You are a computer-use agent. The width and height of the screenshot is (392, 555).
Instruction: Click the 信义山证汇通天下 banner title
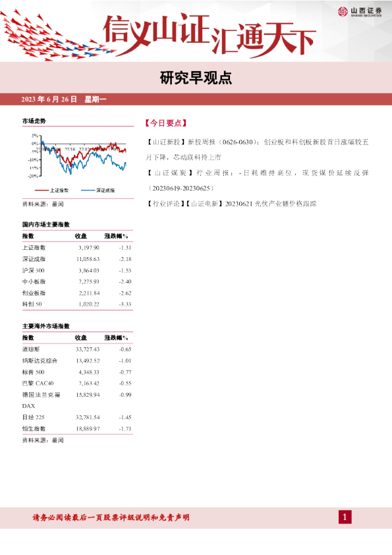click(209, 36)
